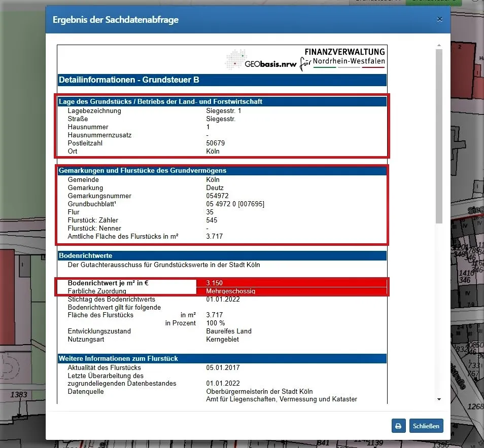The height and width of the screenshot is (448, 484).
Task: Click the scrollbar down arrow
Action: click(x=439, y=399)
